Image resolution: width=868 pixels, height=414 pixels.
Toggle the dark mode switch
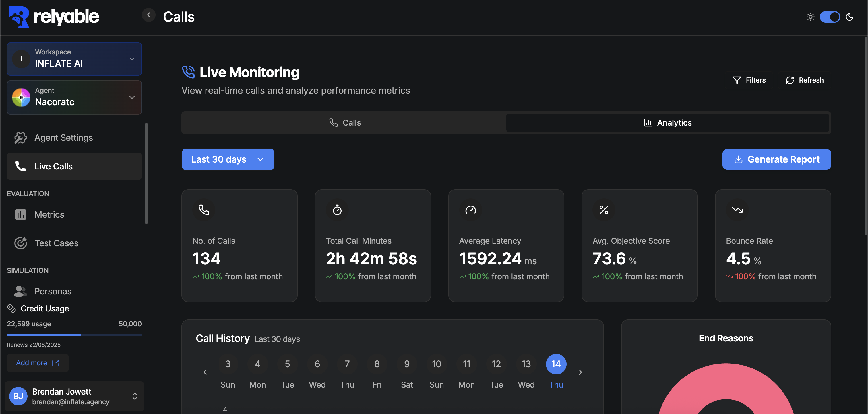(830, 17)
